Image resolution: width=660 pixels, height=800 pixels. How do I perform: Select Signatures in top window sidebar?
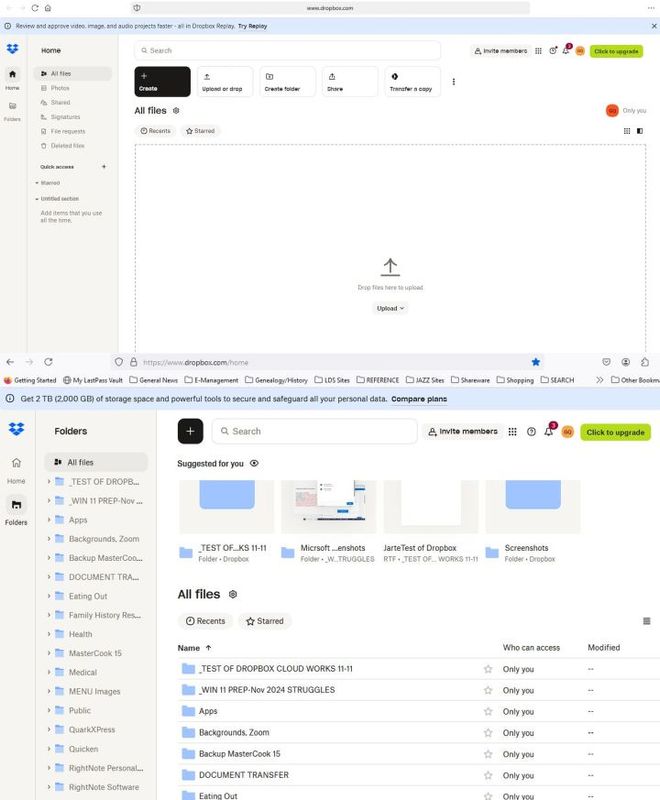[65, 117]
